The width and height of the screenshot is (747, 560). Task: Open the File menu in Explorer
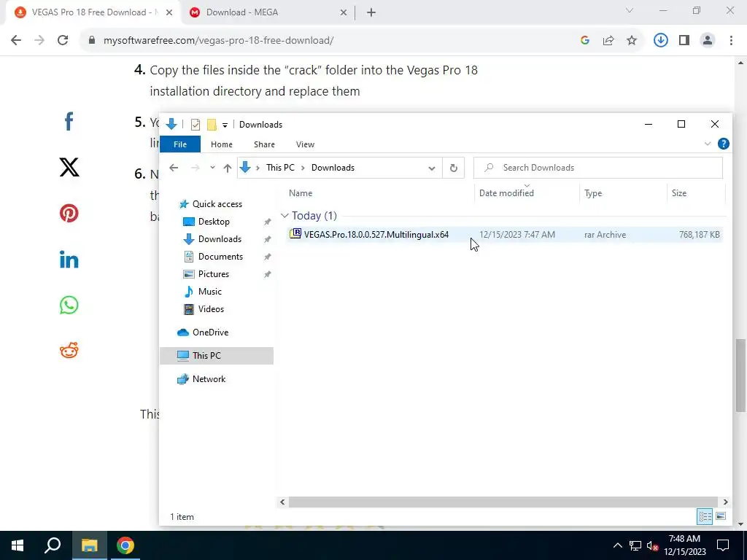click(x=180, y=144)
